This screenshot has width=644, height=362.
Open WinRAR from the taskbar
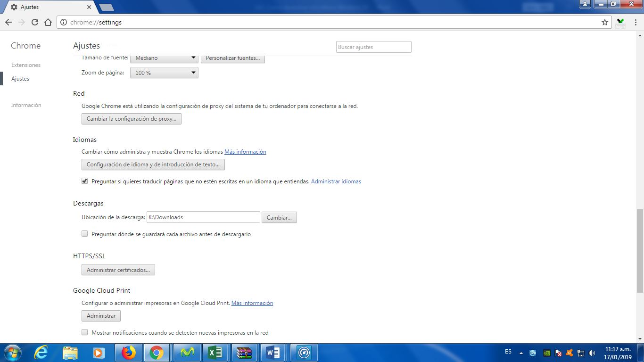coord(245,353)
